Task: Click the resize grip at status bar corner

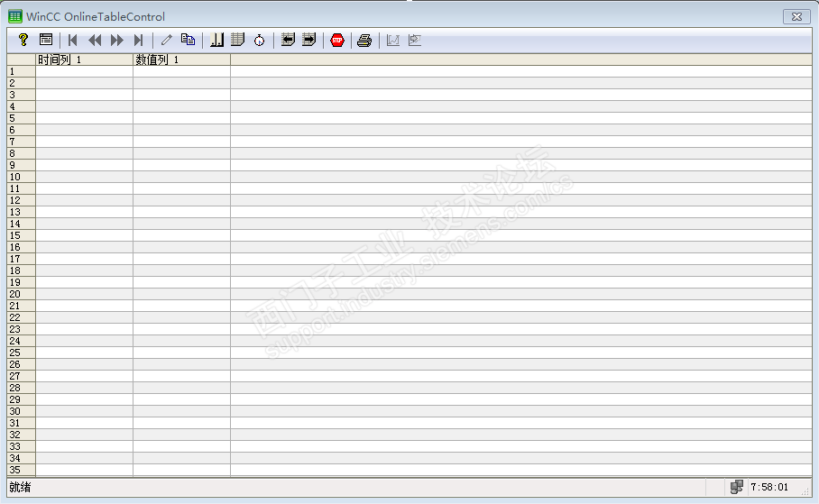Action: pos(805,491)
